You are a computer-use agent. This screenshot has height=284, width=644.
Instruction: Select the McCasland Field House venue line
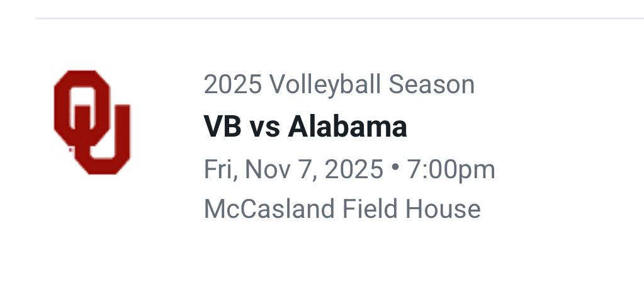coord(342,208)
